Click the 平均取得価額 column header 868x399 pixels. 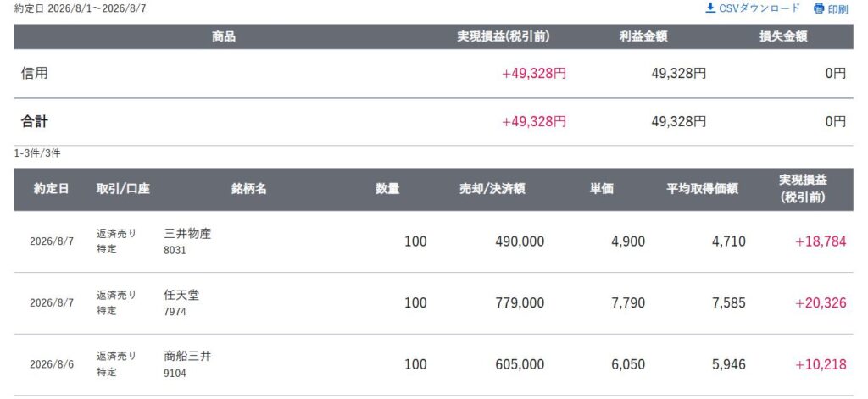click(701, 189)
